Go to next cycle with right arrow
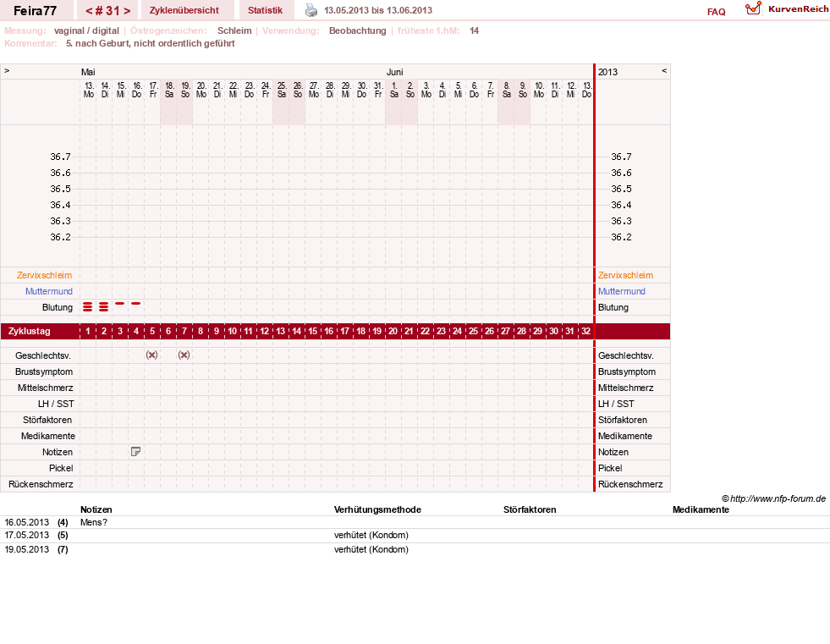 (127, 11)
